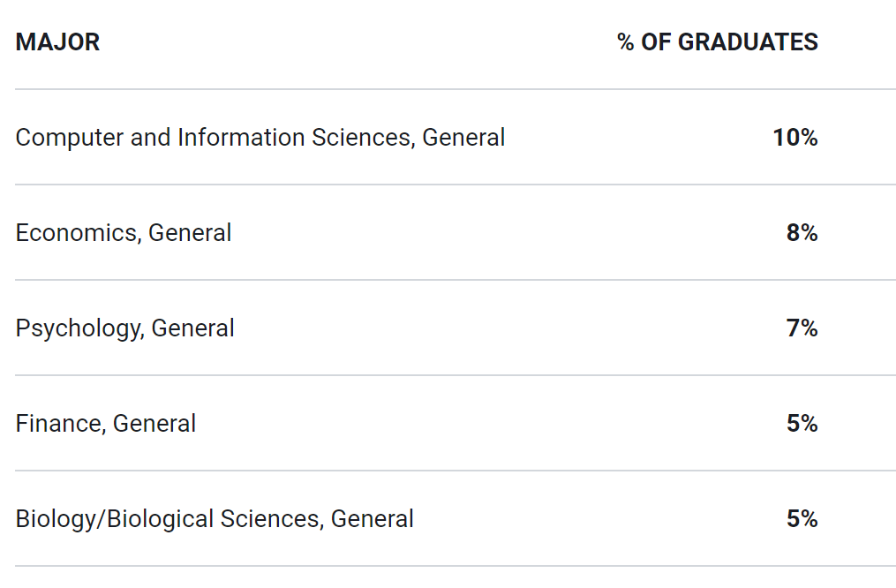The image size is (896, 588).
Task: Click the % OF GRADUATES column header
Action: (x=717, y=42)
